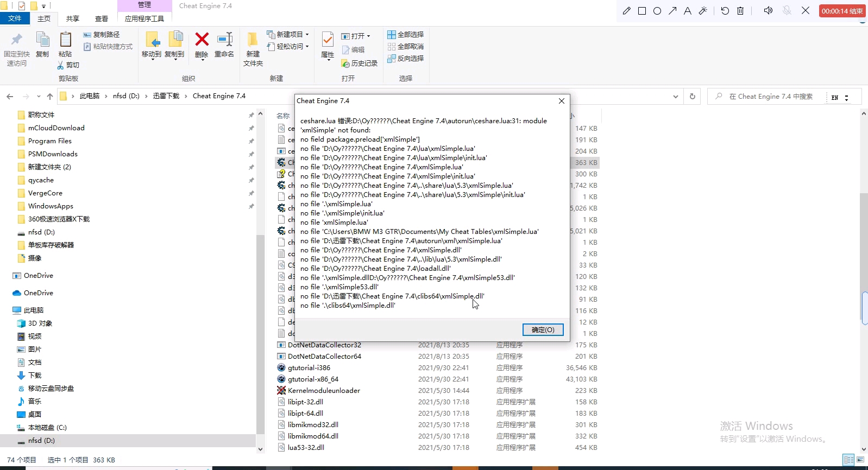Toggle the microphone in recorder toolbar
The height and width of the screenshot is (470, 868).
coord(787,11)
